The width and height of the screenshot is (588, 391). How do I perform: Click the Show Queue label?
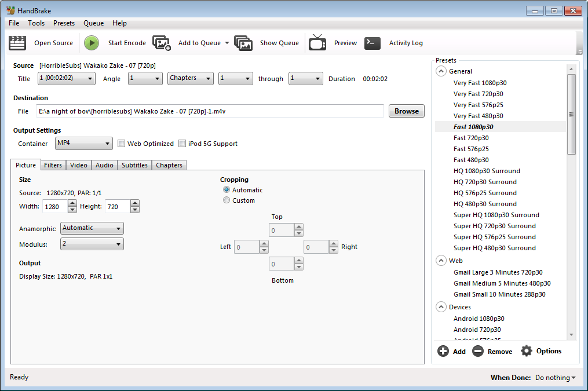coord(279,43)
